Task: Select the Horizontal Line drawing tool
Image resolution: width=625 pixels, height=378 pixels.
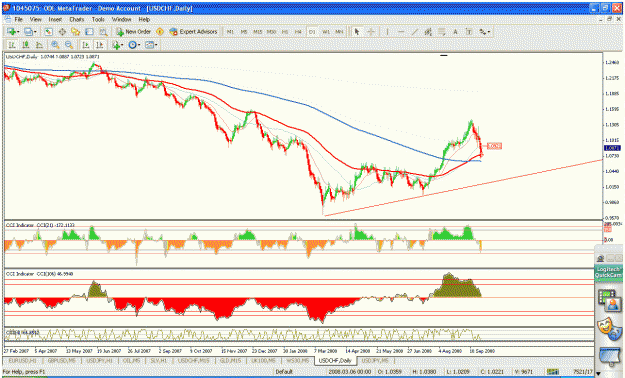Action: pos(401,32)
